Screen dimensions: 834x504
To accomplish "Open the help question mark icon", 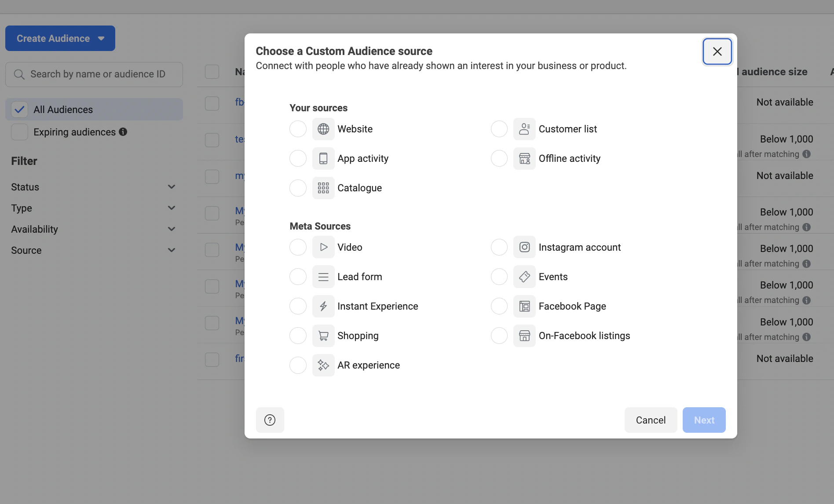I will tap(270, 420).
